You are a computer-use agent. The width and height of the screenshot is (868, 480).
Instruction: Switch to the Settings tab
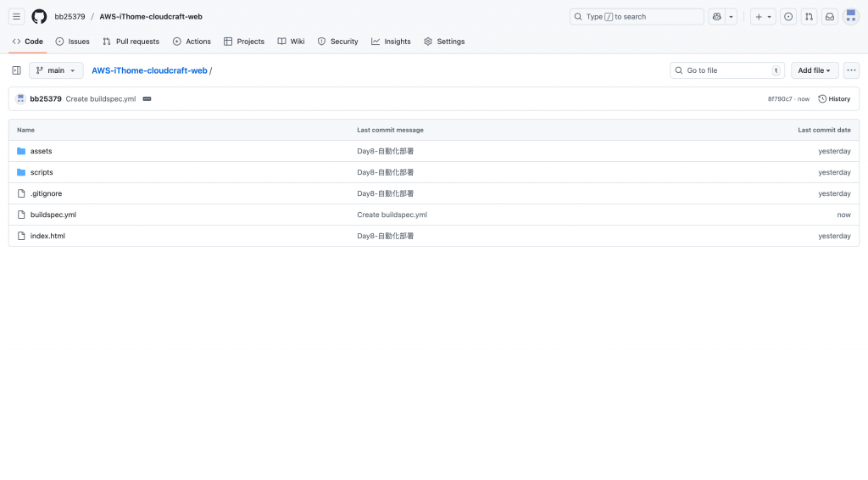click(444, 42)
